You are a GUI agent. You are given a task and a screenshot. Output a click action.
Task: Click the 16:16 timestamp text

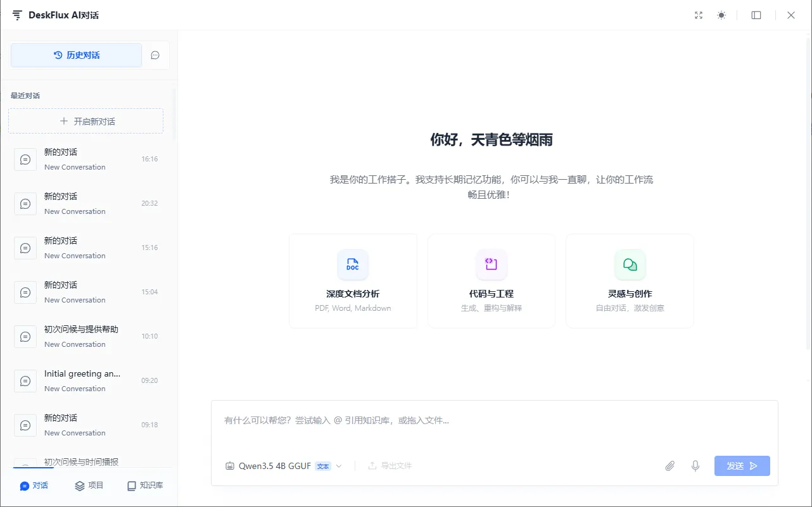(x=149, y=159)
